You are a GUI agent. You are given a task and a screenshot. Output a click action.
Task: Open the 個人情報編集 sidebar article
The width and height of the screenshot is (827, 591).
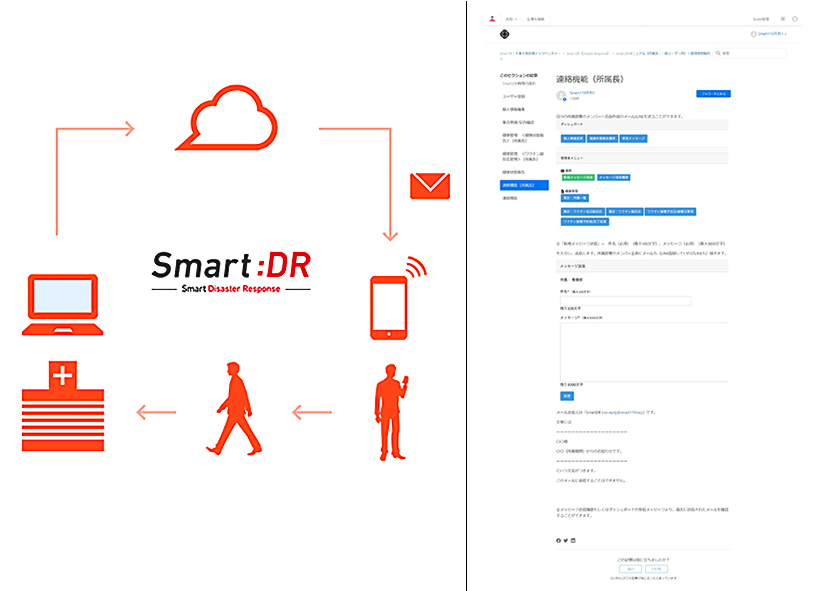[513, 109]
